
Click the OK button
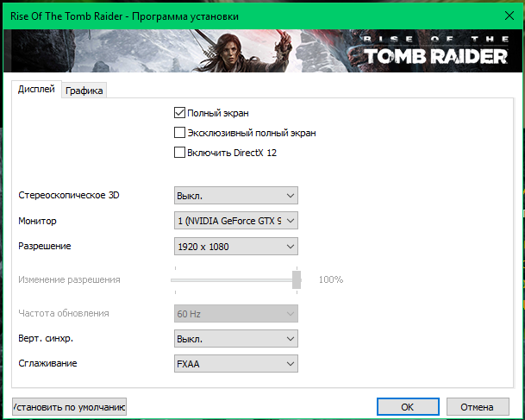(408, 406)
